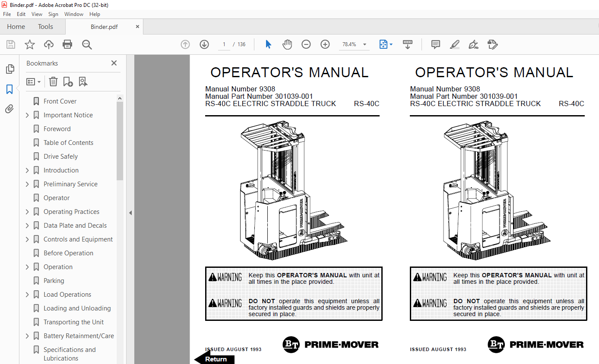This screenshot has height=364, width=599.
Task: Click the Return arrow button
Action: click(x=214, y=358)
